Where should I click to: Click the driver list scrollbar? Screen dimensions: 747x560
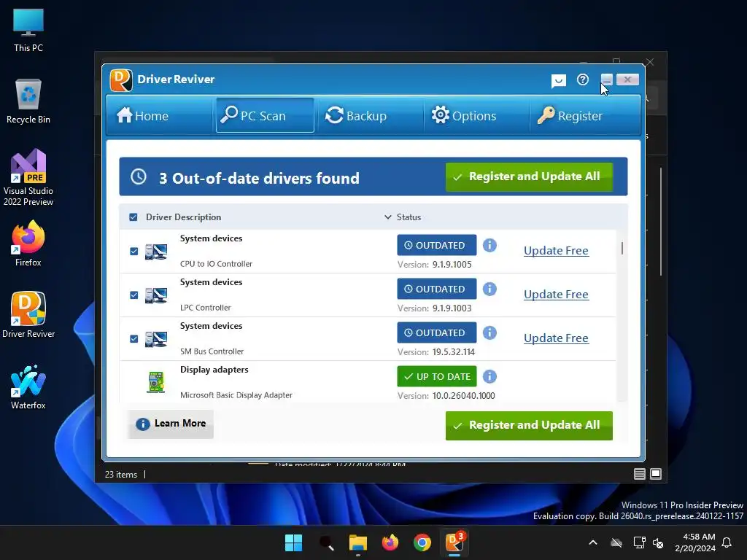[622, 248]
